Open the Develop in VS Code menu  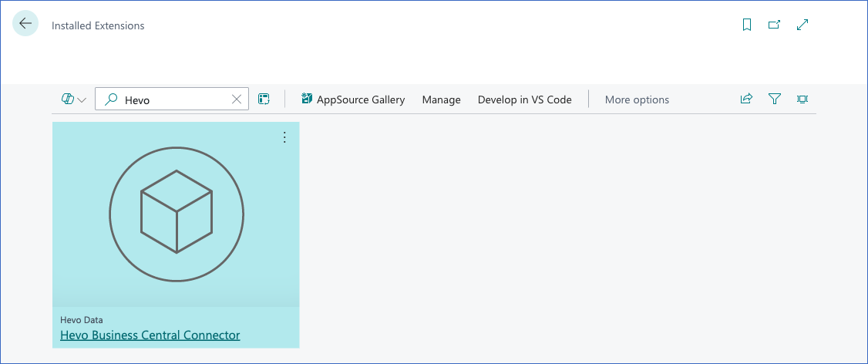point(524,99)
